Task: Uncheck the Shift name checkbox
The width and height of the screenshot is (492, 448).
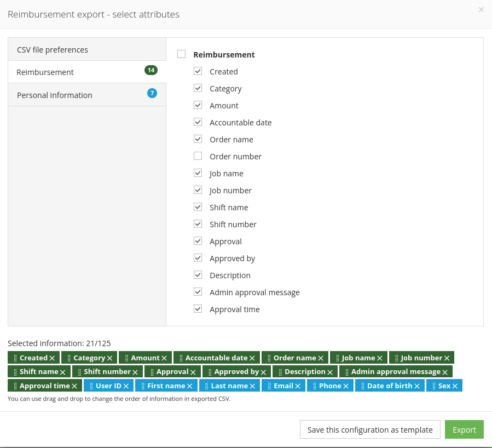Action: tap(198, 206)
